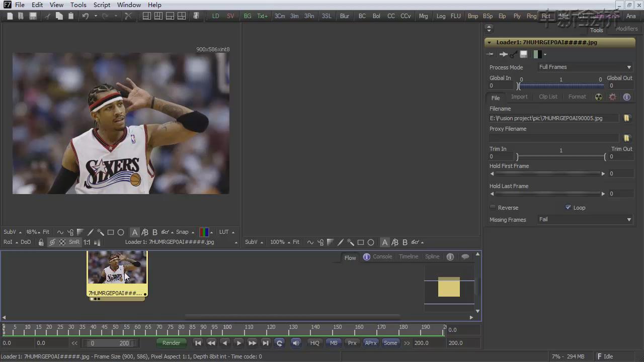This screenshot has height=362, width=644.
Task: Click the Copy icon in main toolbar
Action: 59,16
